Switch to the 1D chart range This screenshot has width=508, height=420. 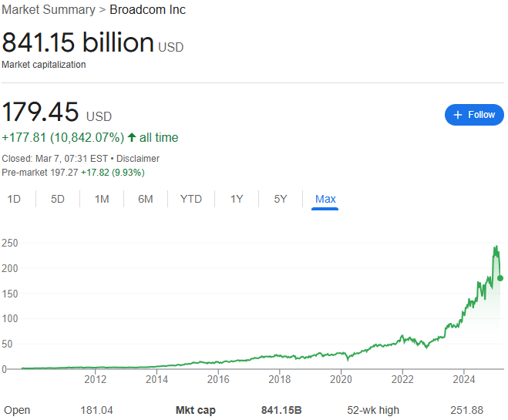pos(14,199)
